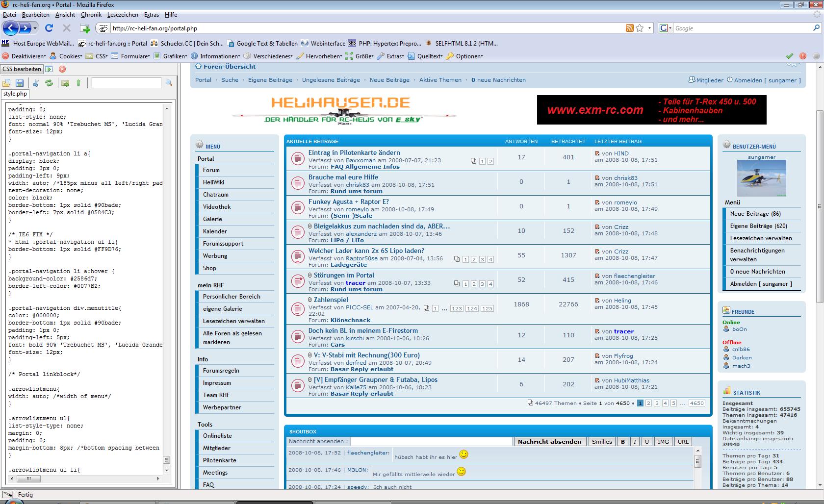This screenshot has width=824, height=504.
Task: Open the Grafiken dropdown menu
Action: pyautogui.click(x=170, y=56)
